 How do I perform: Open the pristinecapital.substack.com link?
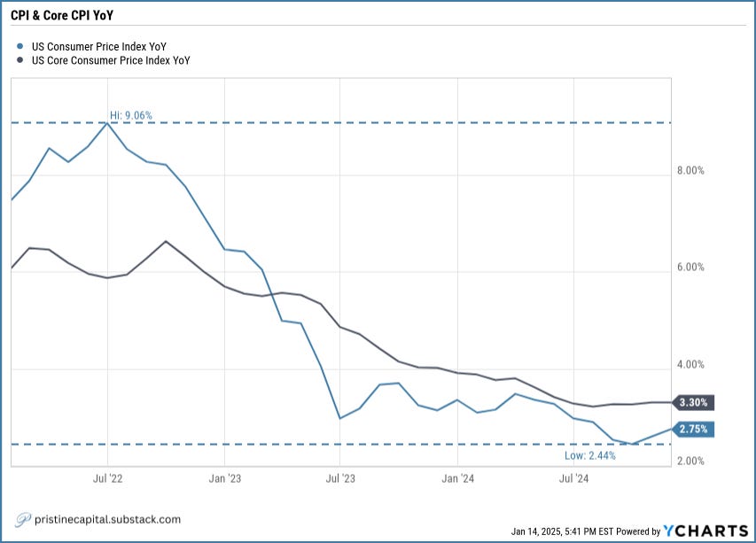[x=107, y=519]
